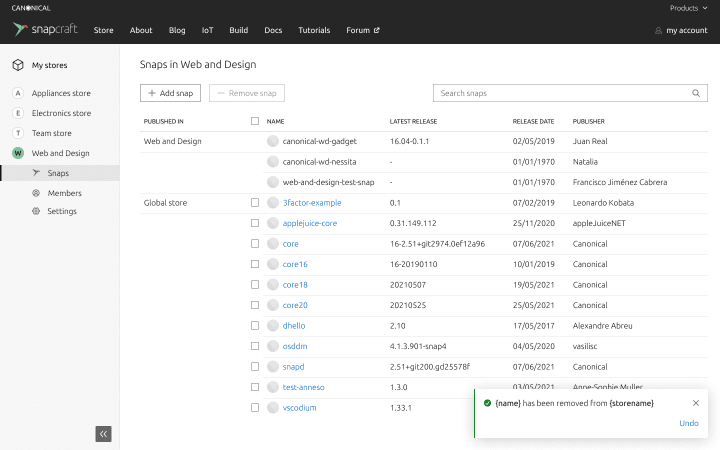This screenshot has height=450, width=720.
Task: Check the core20 checkbox
Action: (x=255, y=305)
